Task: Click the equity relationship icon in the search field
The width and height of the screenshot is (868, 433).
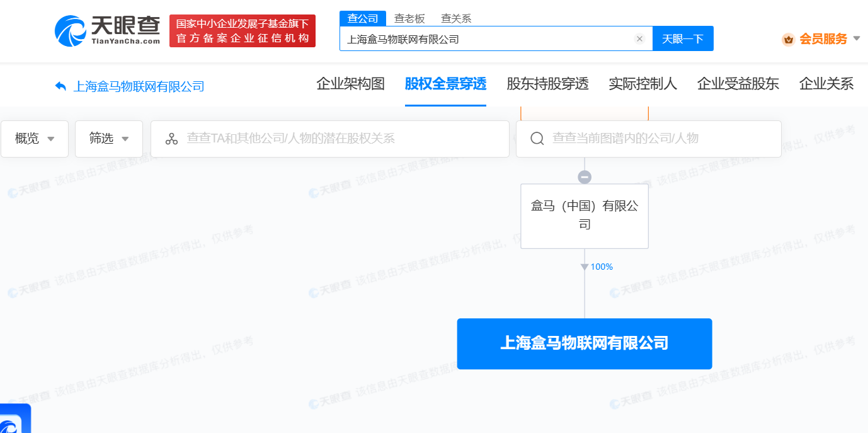Action: [171, 139]
